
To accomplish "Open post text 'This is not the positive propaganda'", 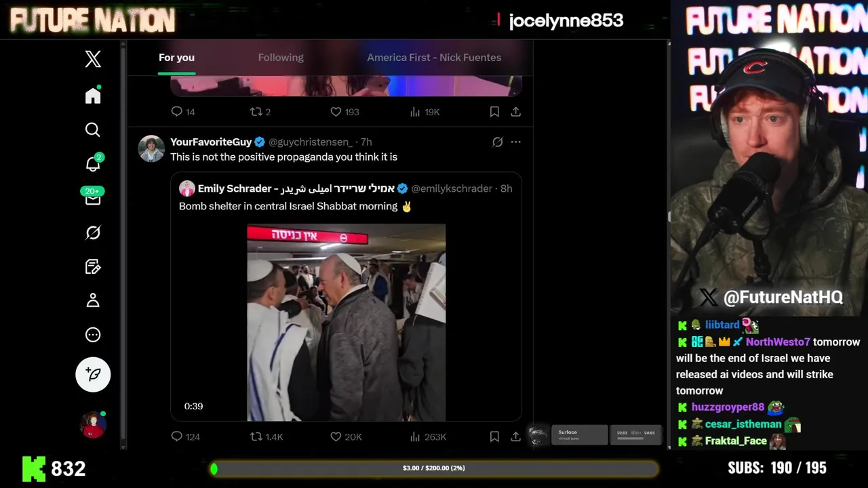I will click(x=283, y=157).
